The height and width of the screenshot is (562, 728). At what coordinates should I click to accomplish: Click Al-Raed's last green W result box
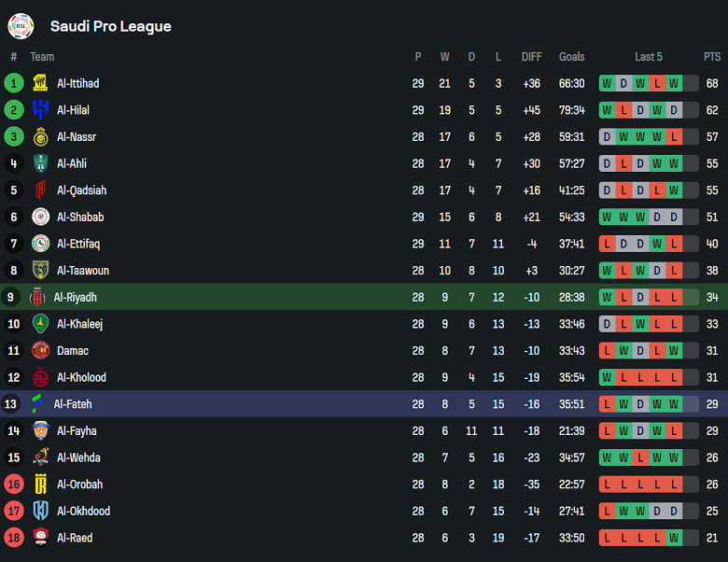point(674,538)
